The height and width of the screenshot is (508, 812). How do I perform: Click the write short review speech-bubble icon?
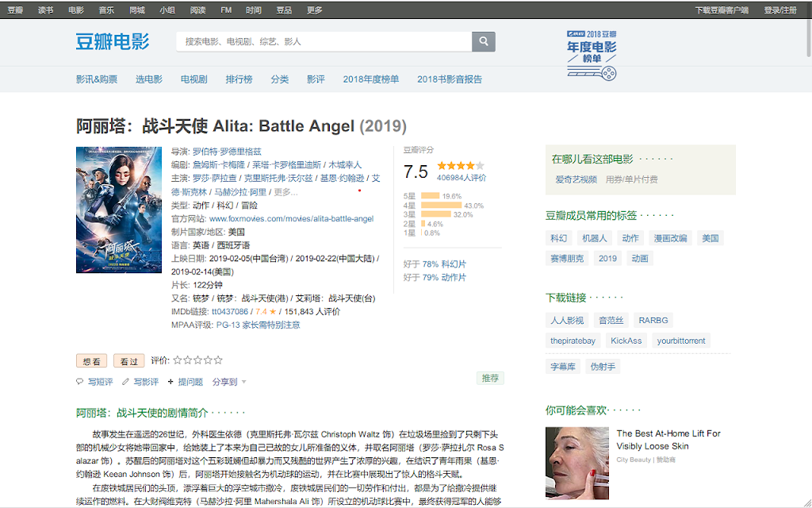click(x=80, y=382)
